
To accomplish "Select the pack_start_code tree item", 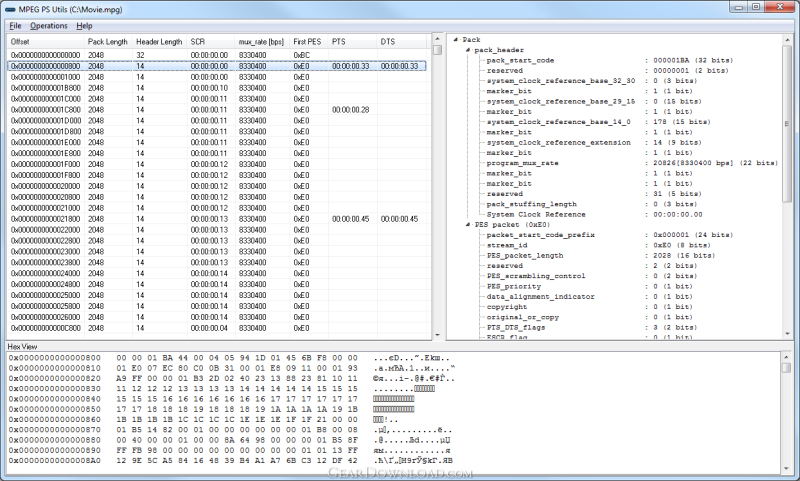I will coord(520,60).
